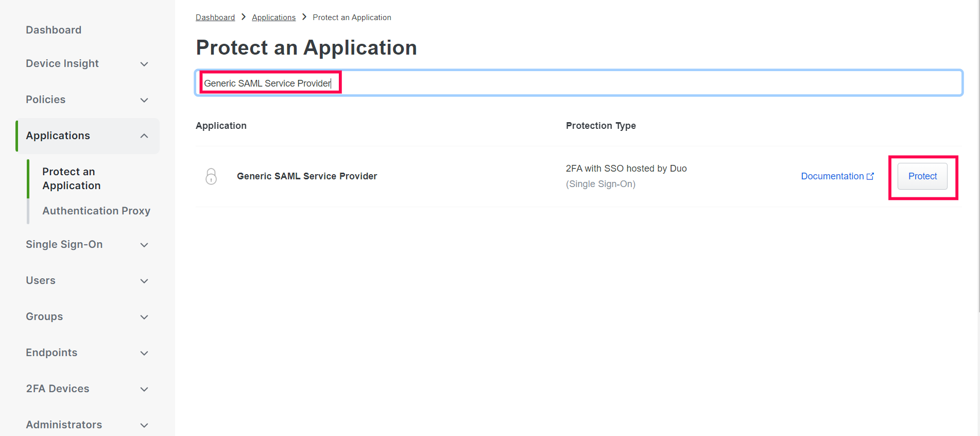Image resolution: width=980 pixels, height=436 pixels.
Task: Open Dashboard in the sidebar
Action: pos(54,30)
